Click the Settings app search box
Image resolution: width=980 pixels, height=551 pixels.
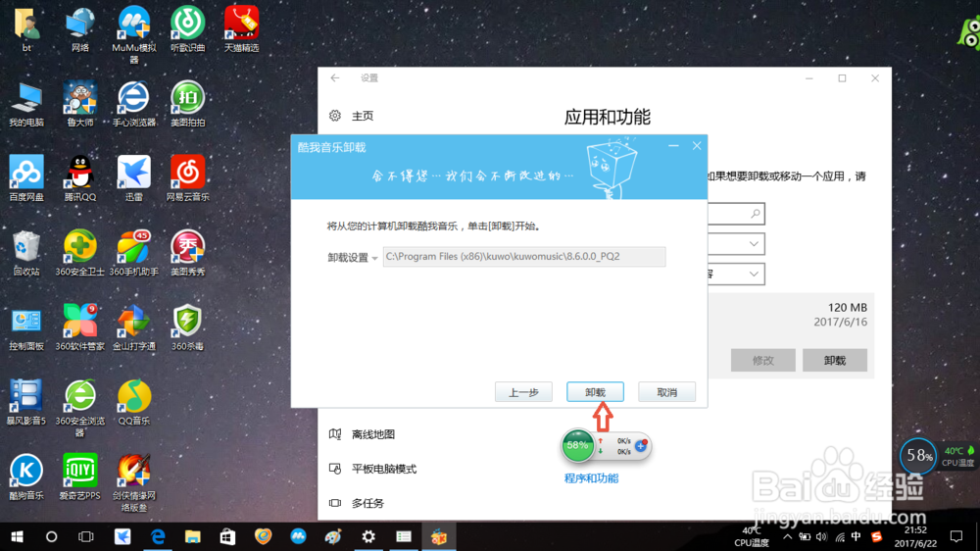click(736, 214)
